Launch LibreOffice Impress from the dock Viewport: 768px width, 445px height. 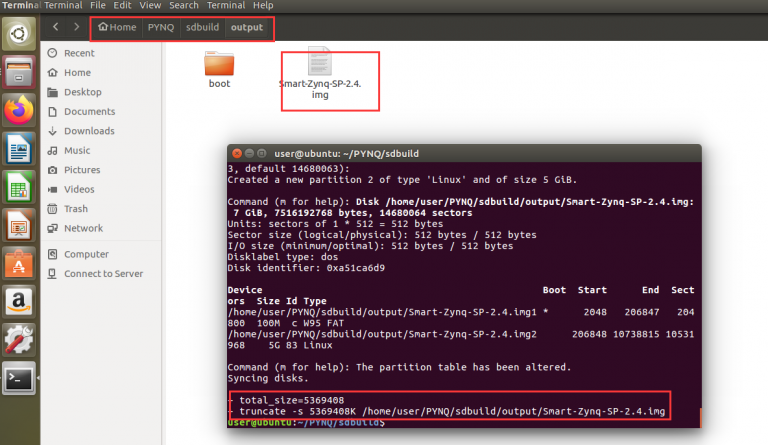[19, 225]
